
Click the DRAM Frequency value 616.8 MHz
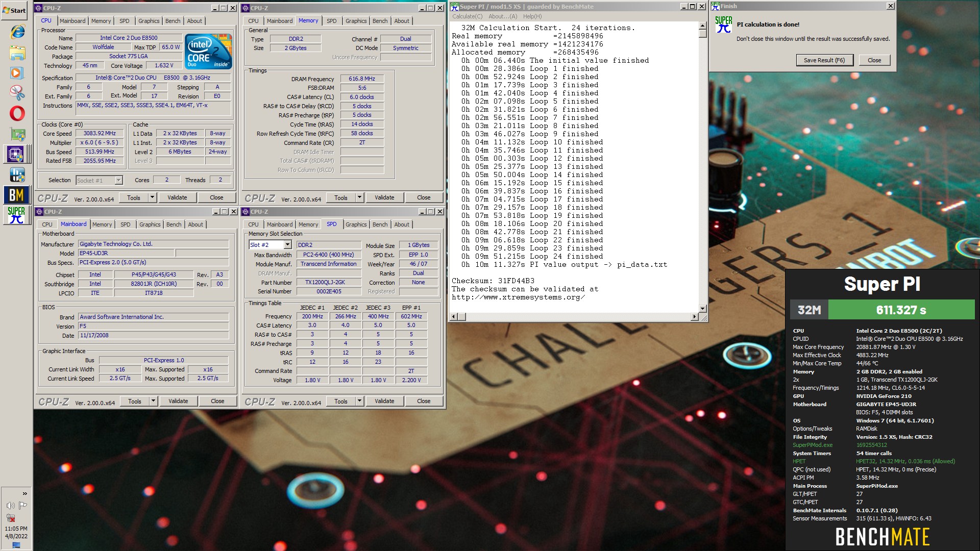pos(362,79)
